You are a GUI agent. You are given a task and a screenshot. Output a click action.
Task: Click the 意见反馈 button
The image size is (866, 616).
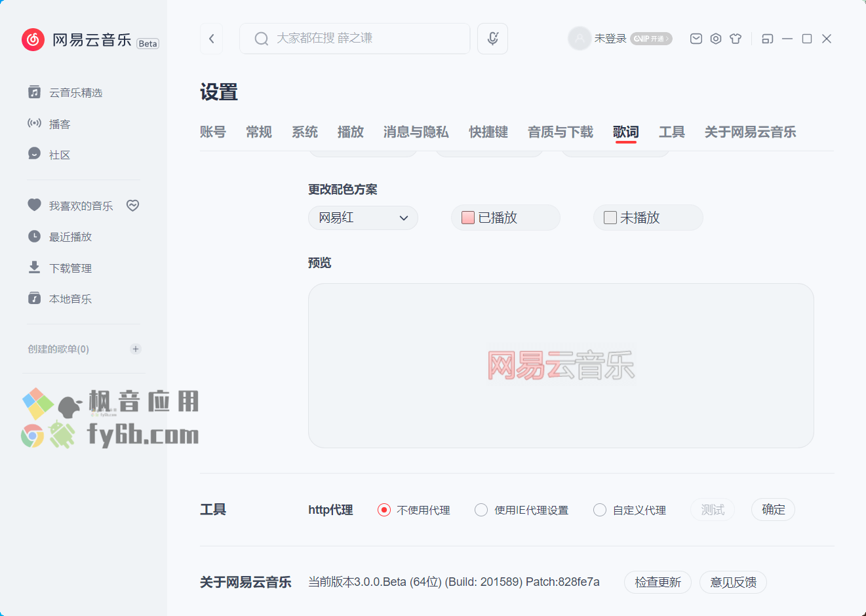click(733, 582)
